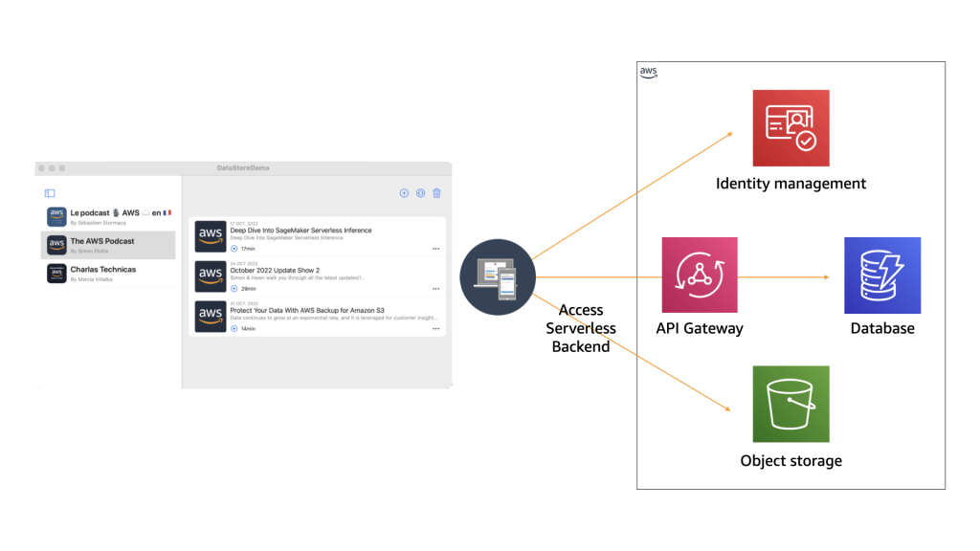Click the refresh sync toolbar icon

421,193
